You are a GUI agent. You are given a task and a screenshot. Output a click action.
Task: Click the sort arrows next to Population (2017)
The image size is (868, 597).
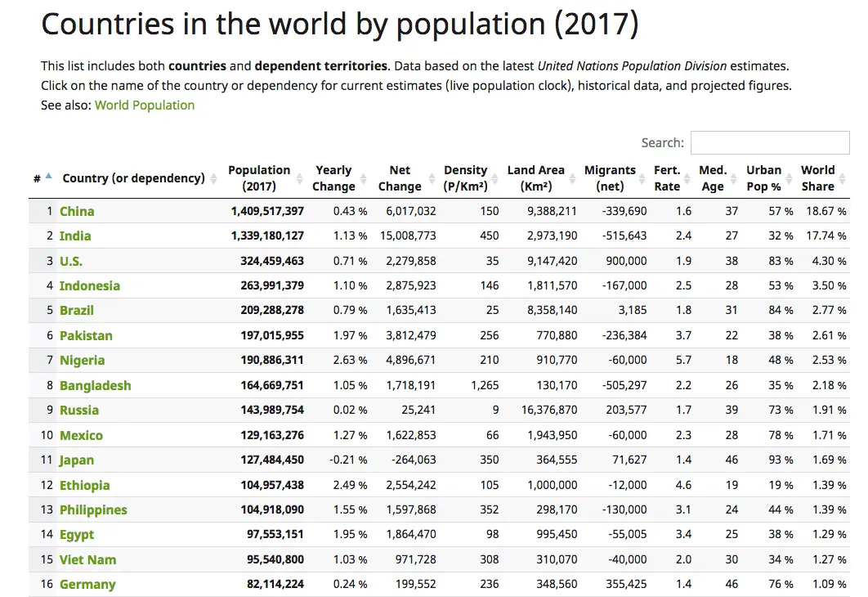pos(299,178)
